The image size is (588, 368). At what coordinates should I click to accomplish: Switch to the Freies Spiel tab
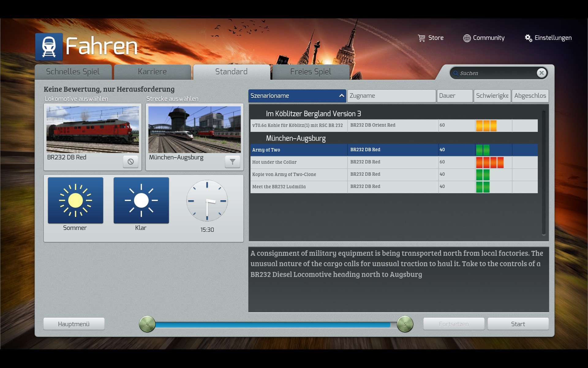[x=311, y=72]
